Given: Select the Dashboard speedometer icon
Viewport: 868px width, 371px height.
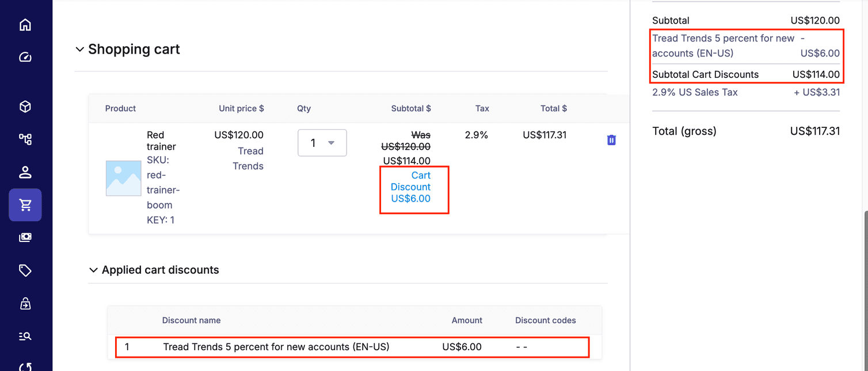Looking at the screenshot, I should point(25,56).
